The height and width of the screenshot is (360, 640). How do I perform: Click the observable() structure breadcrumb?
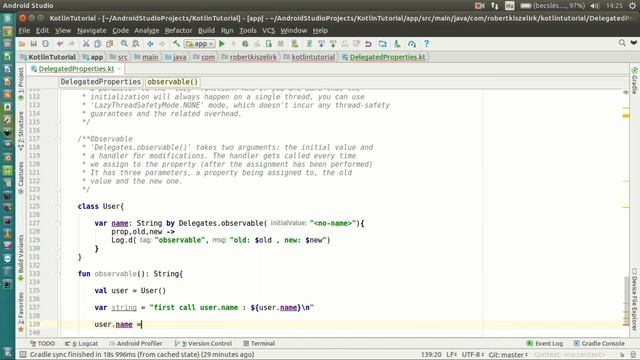tap(172, 82)
